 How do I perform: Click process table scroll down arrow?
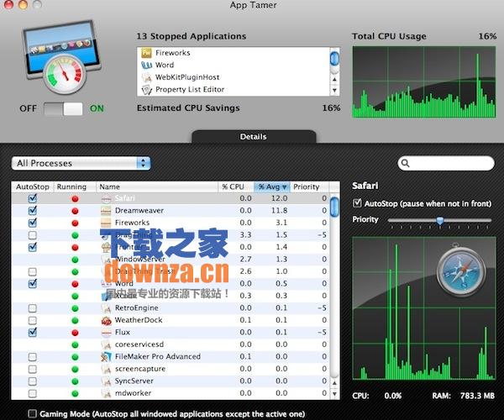click(334, 393)
